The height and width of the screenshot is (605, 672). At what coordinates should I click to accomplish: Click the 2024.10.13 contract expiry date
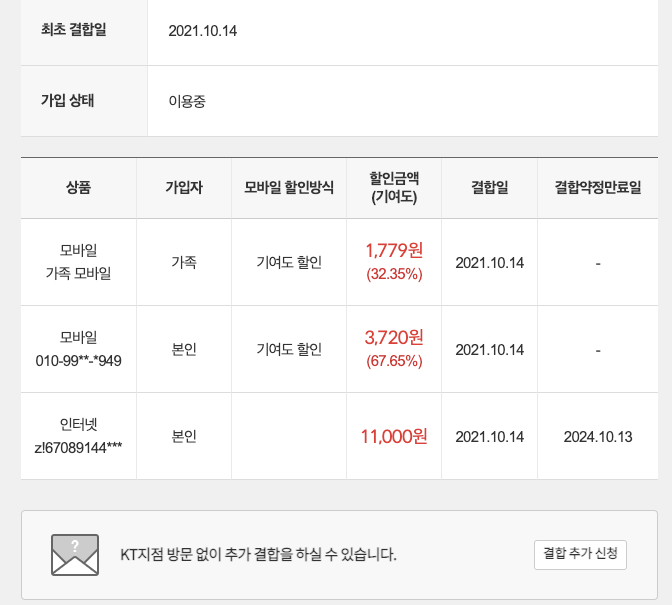coord(597,437)
